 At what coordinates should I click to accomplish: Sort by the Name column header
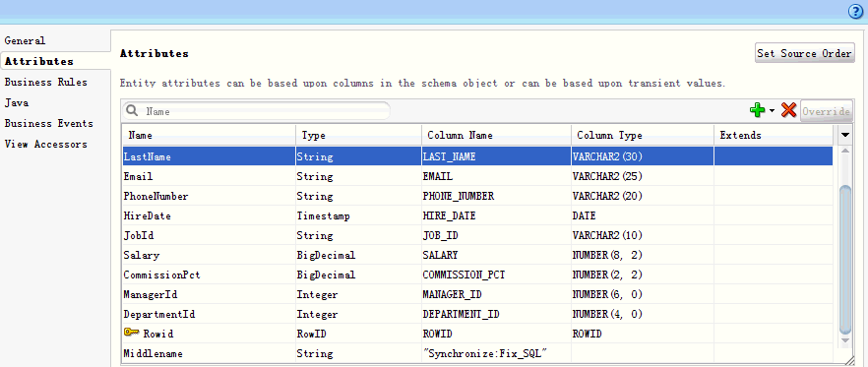click(209, 135)
